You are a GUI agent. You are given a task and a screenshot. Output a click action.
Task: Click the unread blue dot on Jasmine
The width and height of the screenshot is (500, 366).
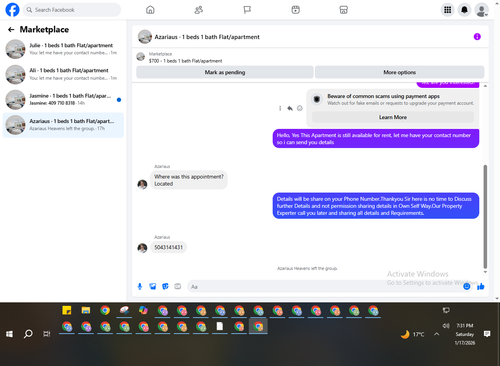click(119, 100)
